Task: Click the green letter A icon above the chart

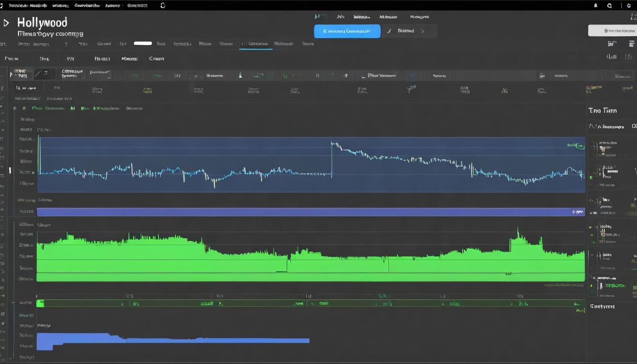Action: click(x=73, y=108)
